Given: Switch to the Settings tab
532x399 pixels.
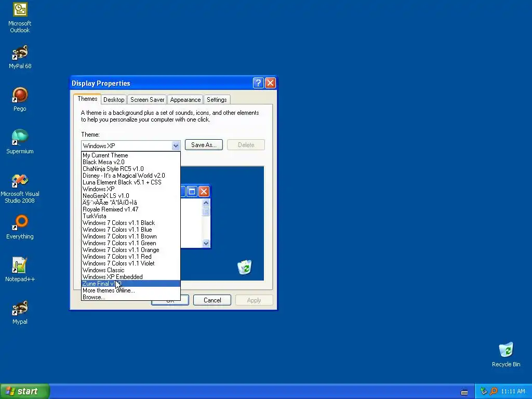Looking at the screenshot, I should (217, 99).
